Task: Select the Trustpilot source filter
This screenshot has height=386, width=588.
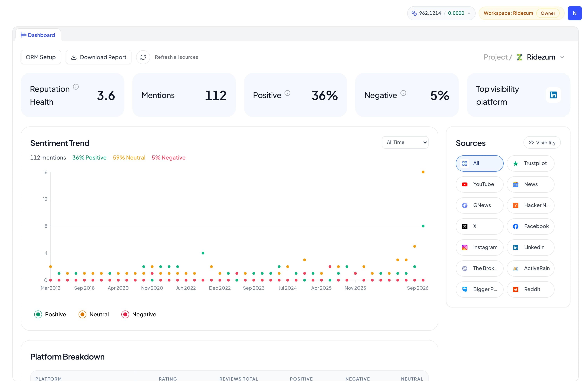Action: [530, 163]
